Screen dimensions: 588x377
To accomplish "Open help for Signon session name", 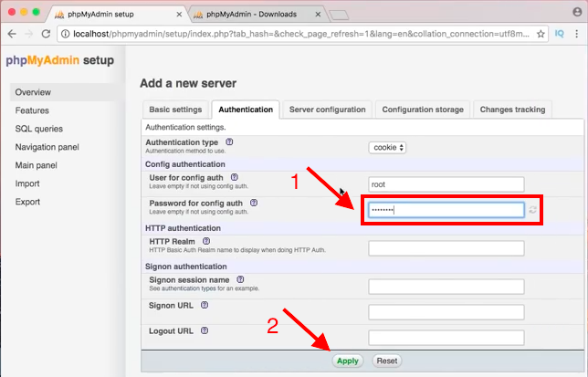I will tap(240, 279).
